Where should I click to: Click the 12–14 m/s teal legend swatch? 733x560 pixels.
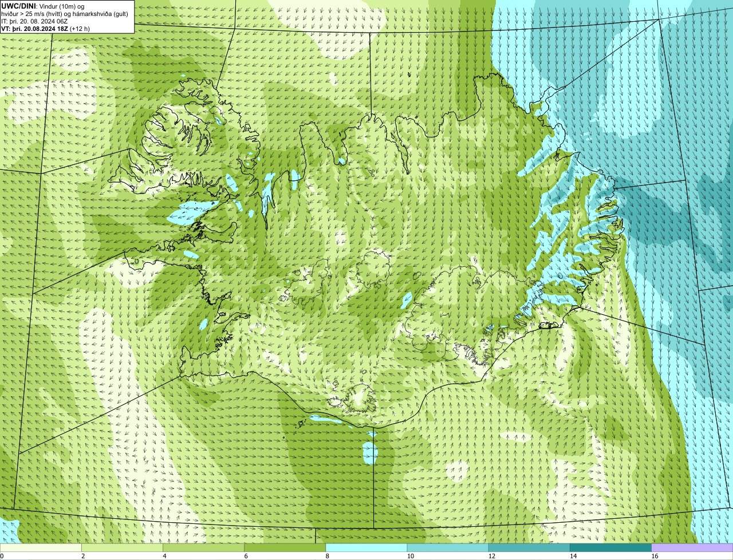pyautogui.click(x=529, y=547)
